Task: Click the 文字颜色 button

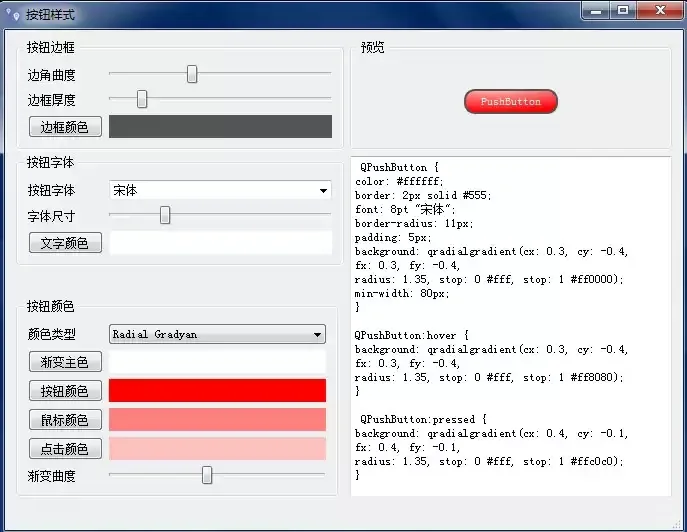Action: 65,243
